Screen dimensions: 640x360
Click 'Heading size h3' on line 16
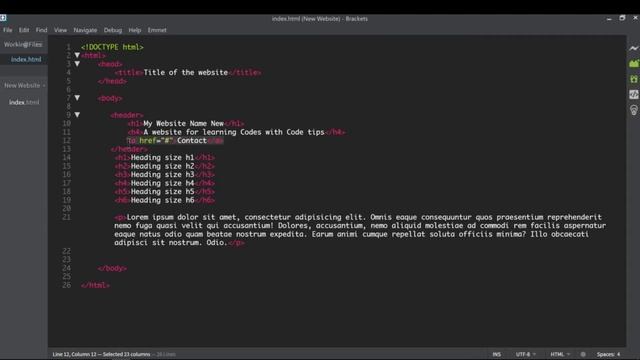click(x=162, y=174)
